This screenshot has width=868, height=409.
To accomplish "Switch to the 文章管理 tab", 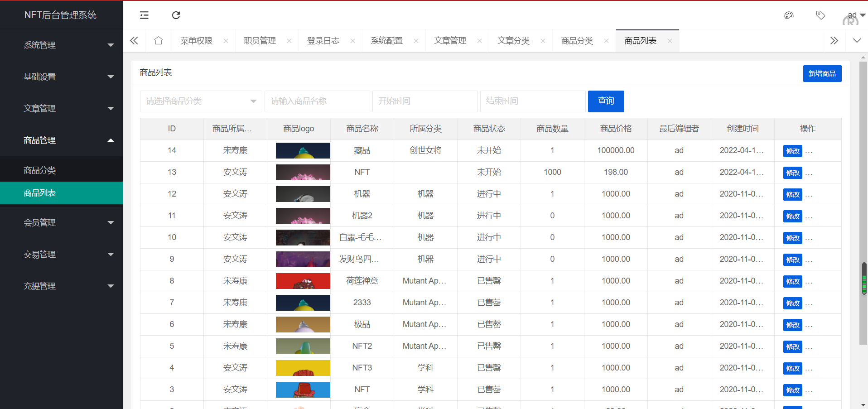I will 450,40.
